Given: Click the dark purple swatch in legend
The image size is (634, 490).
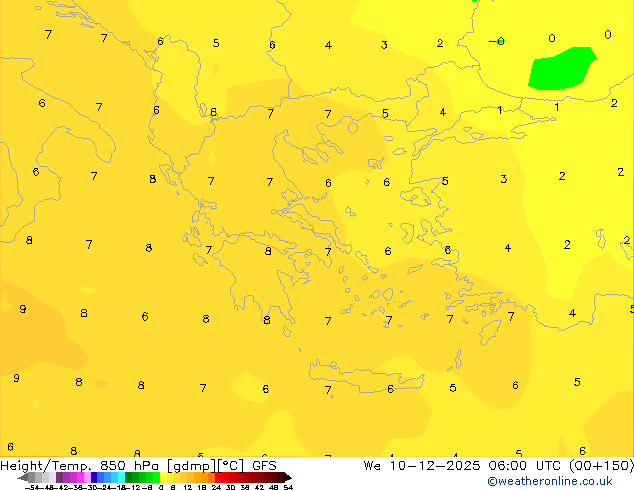Looking at the screenshot, I should [59, 477].
